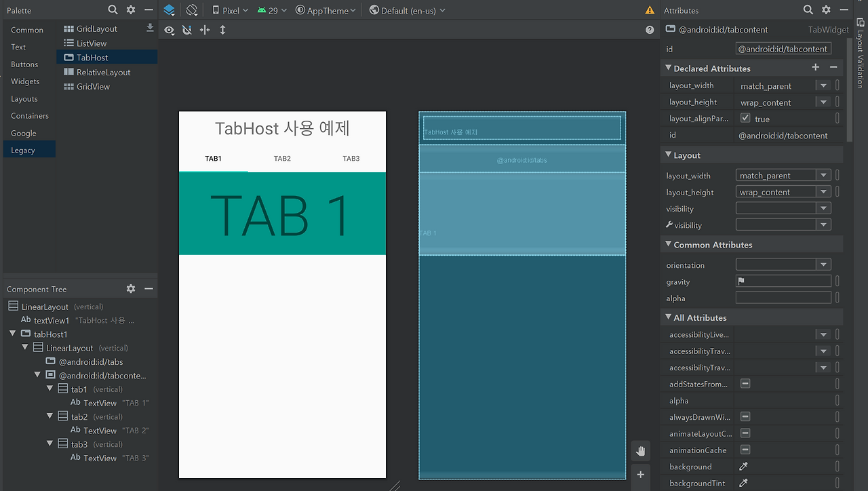Screen dimensions: 868x491
Task: Pick backgroundTint color with the pipette
Action: click(x=743, y=483)
